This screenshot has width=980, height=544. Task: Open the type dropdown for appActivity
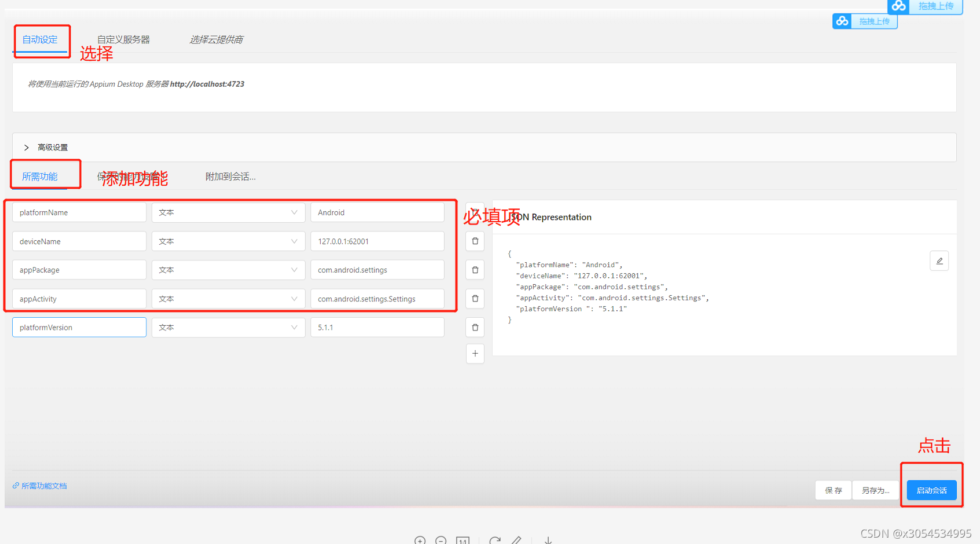tap(229, 299)
